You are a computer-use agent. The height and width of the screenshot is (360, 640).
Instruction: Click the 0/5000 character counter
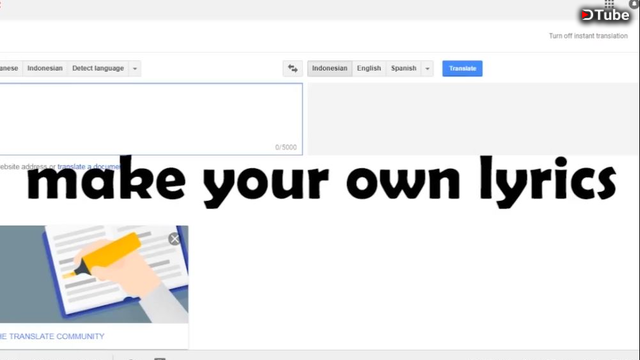pos(286,147)
